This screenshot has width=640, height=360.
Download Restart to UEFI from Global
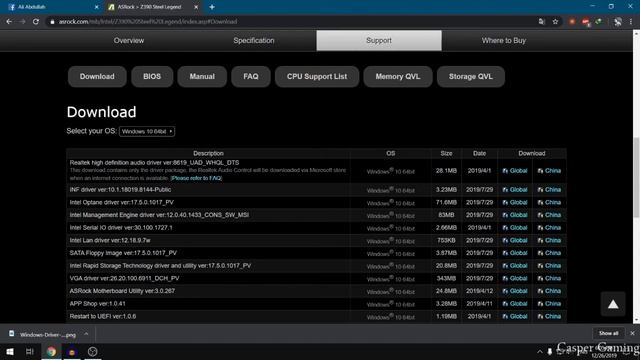(515, 316)
